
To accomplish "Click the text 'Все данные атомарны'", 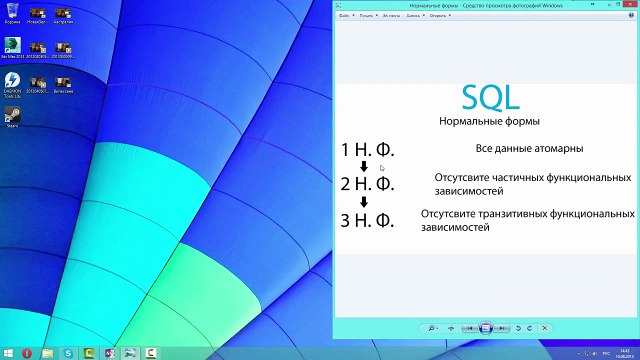I will coord(529,149).
